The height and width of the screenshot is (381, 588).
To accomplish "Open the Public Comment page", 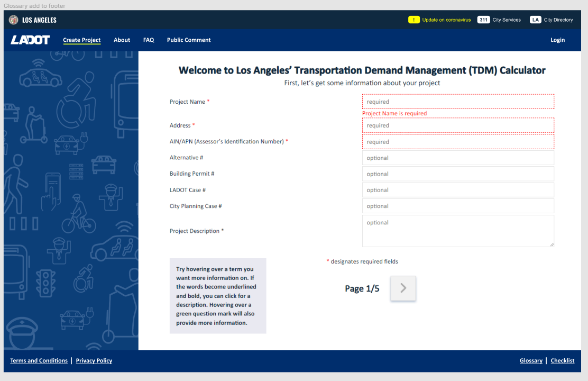I will (x=189, y=40).
